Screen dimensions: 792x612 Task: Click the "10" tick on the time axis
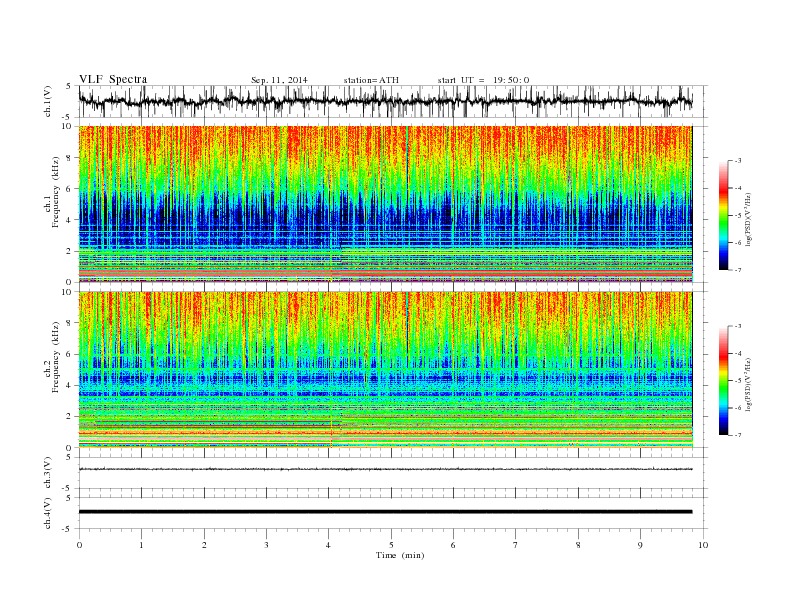[703, 545]
